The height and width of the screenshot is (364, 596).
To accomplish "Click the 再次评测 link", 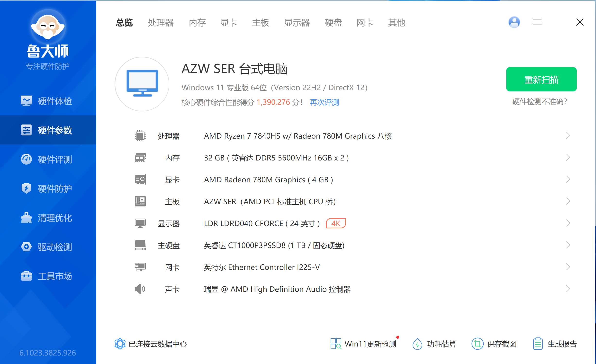I will [325, 102].
